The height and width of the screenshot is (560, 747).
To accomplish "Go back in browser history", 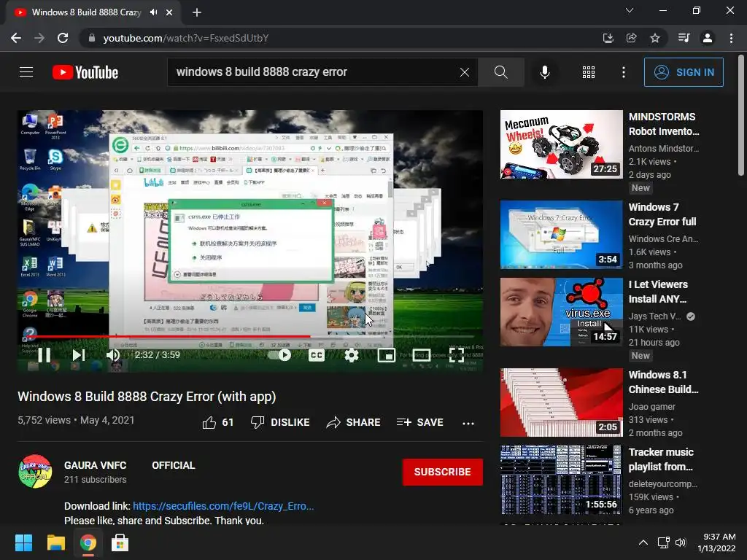I will [16, 38].
